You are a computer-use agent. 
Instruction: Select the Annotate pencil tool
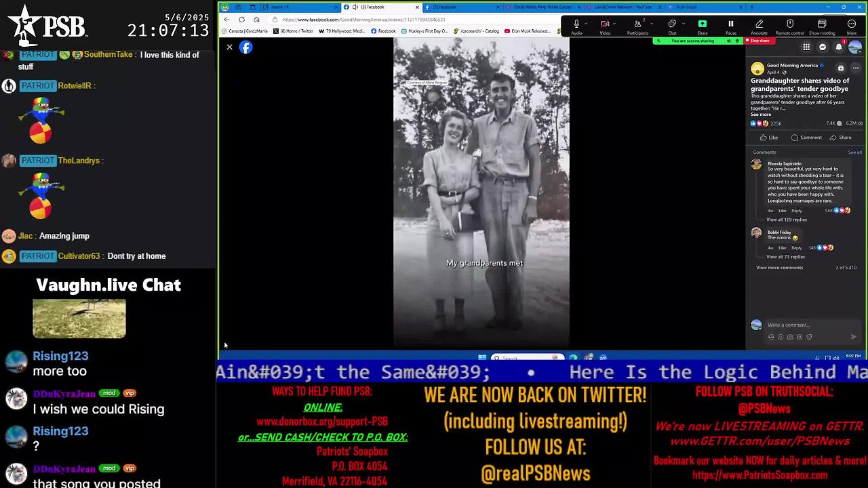tap(759, 26)
